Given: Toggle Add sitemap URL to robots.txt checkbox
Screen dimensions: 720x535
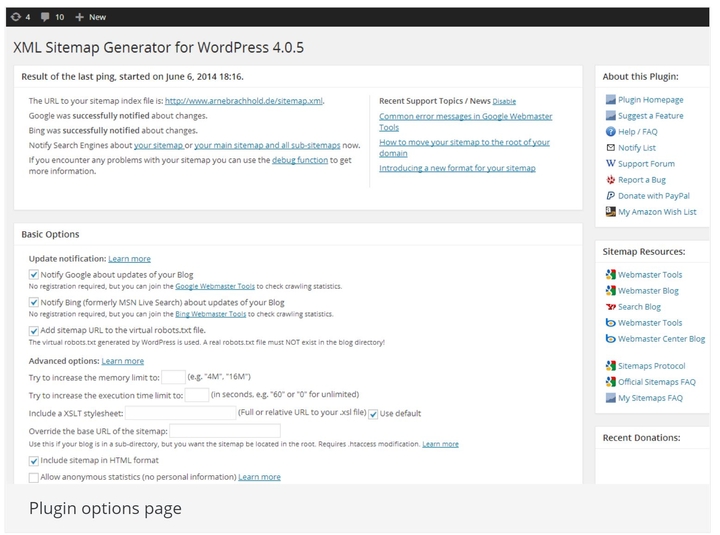Looking at the screenshot, I should pos(34,331).
